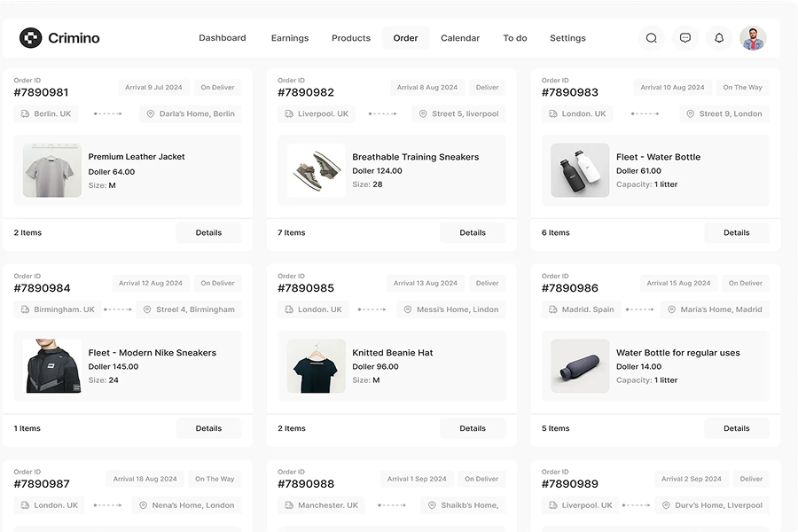Open the user profile avatar
The image size is (798, 532).
753,38
